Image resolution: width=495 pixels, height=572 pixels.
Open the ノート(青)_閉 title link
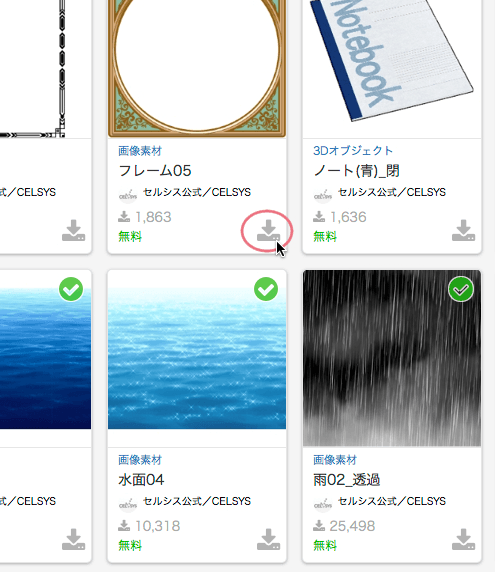(x=356, y=171)
